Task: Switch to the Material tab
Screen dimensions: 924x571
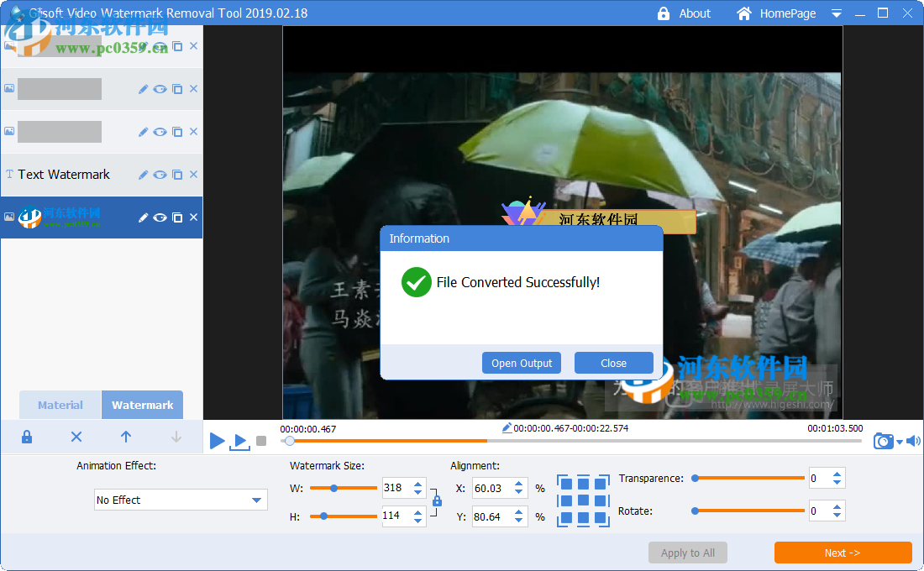Action: [x=60, y=405]
